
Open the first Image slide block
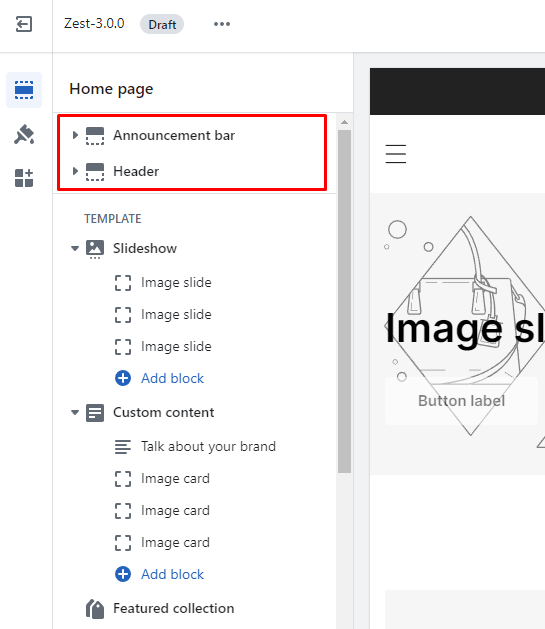(x=176, y=282)
